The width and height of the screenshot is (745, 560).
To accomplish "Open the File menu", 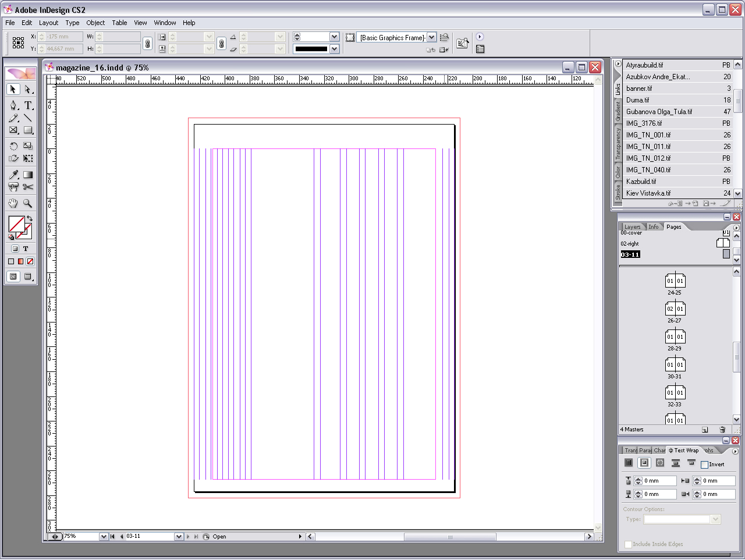I will [10, 23].
